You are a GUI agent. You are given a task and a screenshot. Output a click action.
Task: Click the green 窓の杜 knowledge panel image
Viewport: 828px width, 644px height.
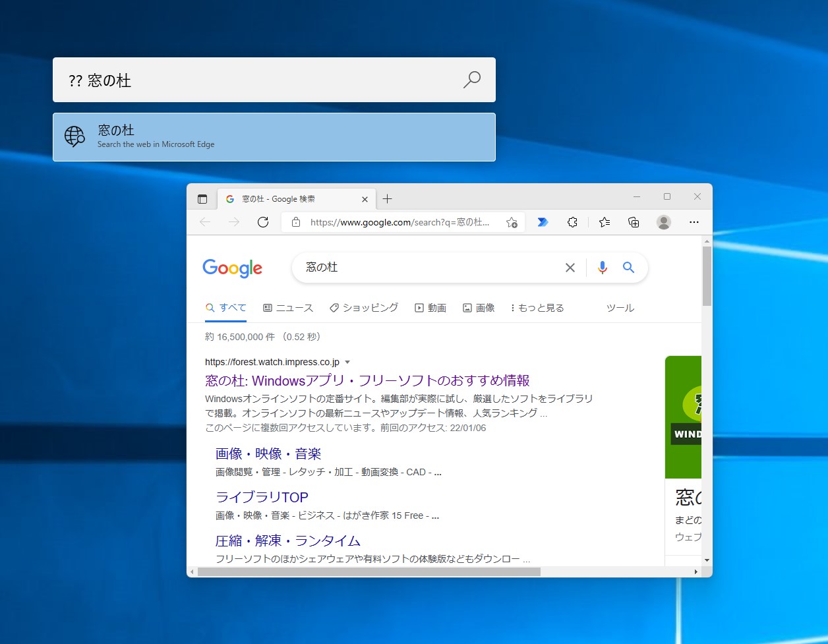tap(683, 417)
